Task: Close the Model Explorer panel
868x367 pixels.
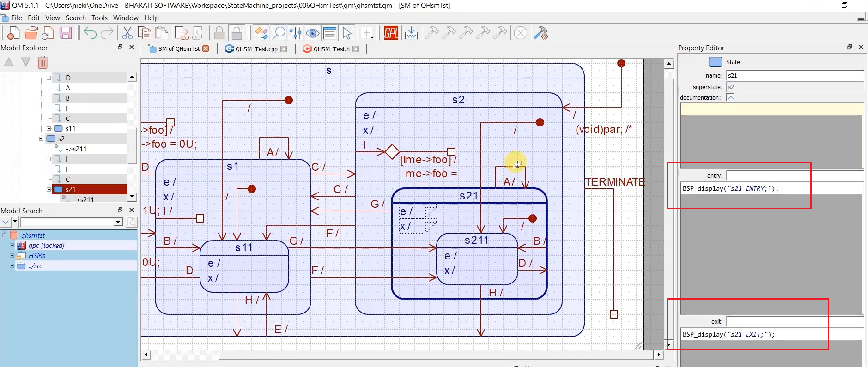Action: (132, 47)
